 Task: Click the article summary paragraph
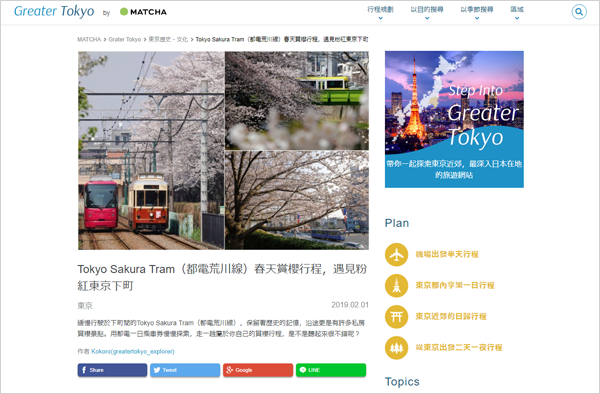[221, 328]
